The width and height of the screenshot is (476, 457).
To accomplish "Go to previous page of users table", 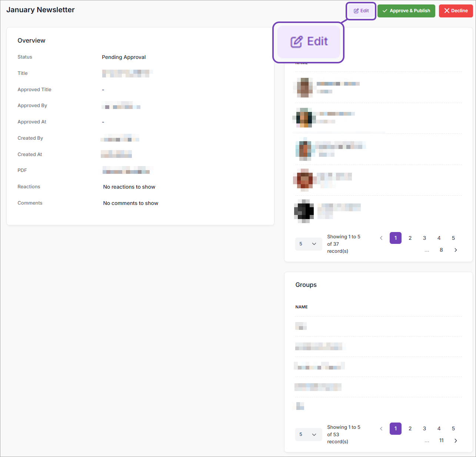I will 381,238.
